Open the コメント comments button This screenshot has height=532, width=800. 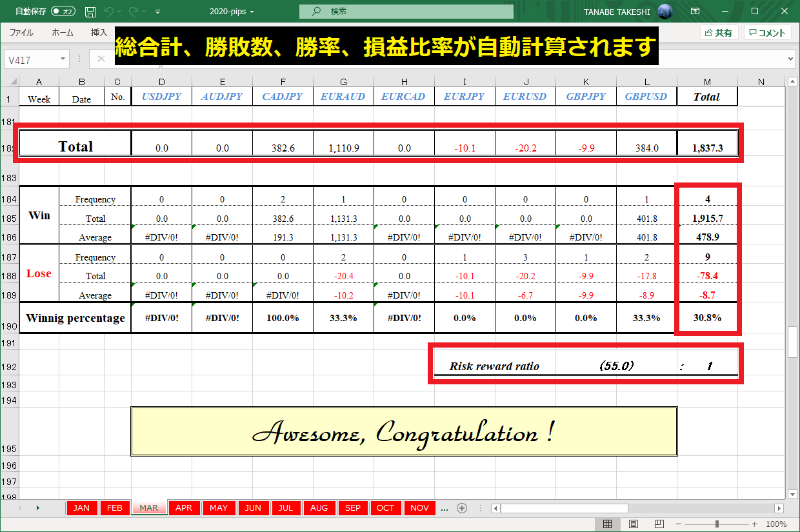click(x=767, y=33)
